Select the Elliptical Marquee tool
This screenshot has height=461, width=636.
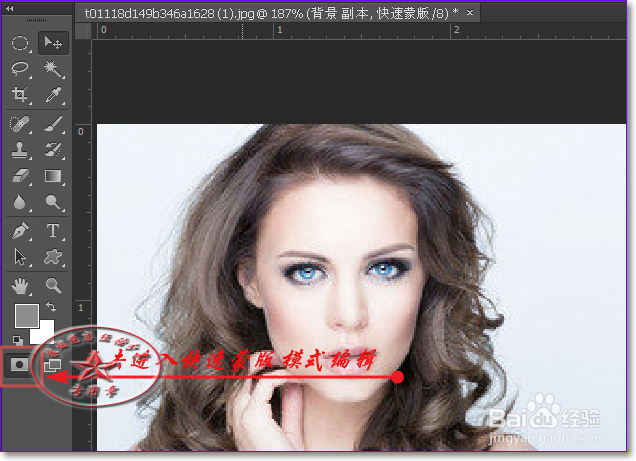[x=20, y=43]
